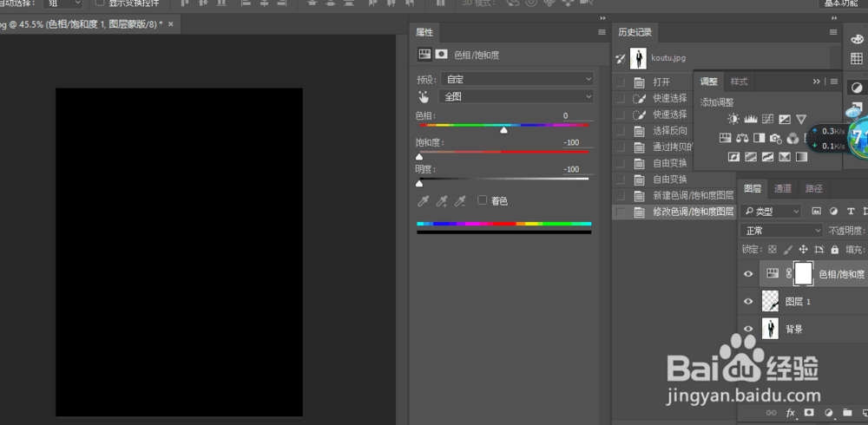The width and height of the screenshot is (868, 425).
Task: Open the Properties panel menu
Action: (x=602, y=32)
